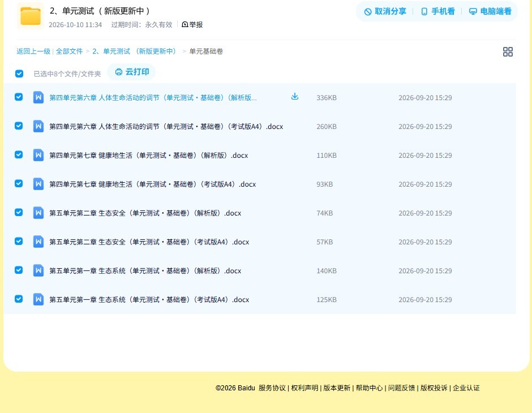Uncheck 人体生命活动的调节 解析版 file checkbox
Image resolution: width=532 pixels, height=413 pixels.
coord(19,97)
